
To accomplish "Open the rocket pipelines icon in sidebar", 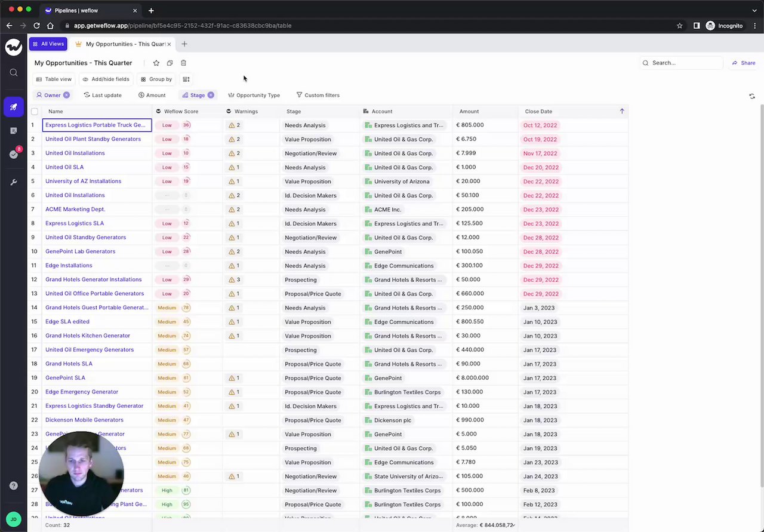I will [13, 107].
